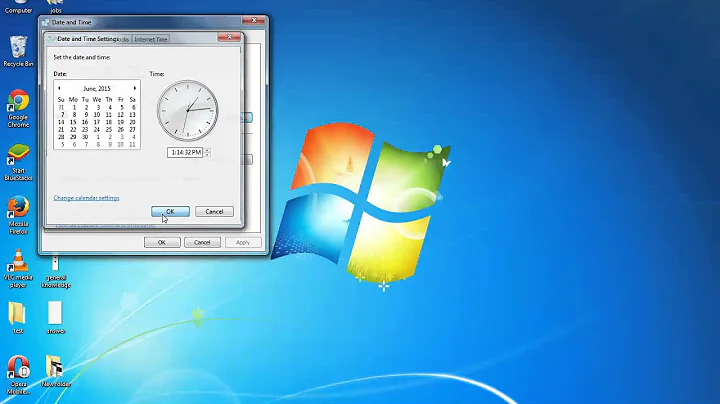Select June 15 in the calendar
The height and width of the screenshot is (404, 720).
73,122
